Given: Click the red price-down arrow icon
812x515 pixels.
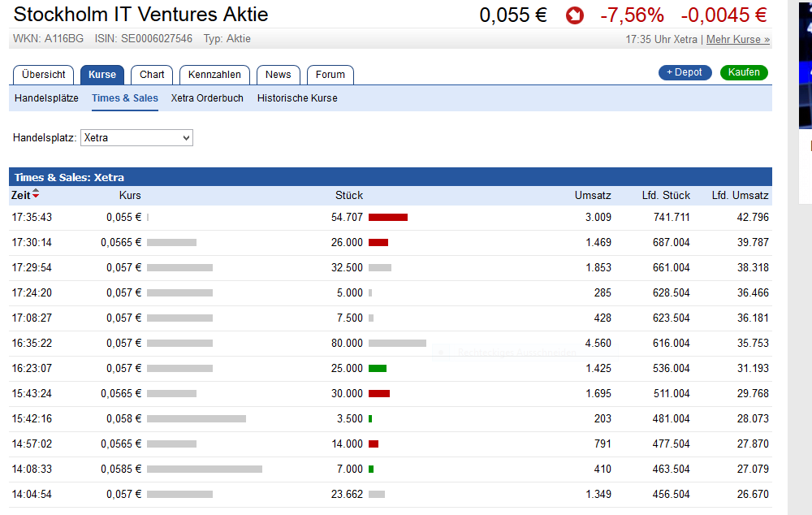Looking at the screenshot, I should [x=575, y=15].
